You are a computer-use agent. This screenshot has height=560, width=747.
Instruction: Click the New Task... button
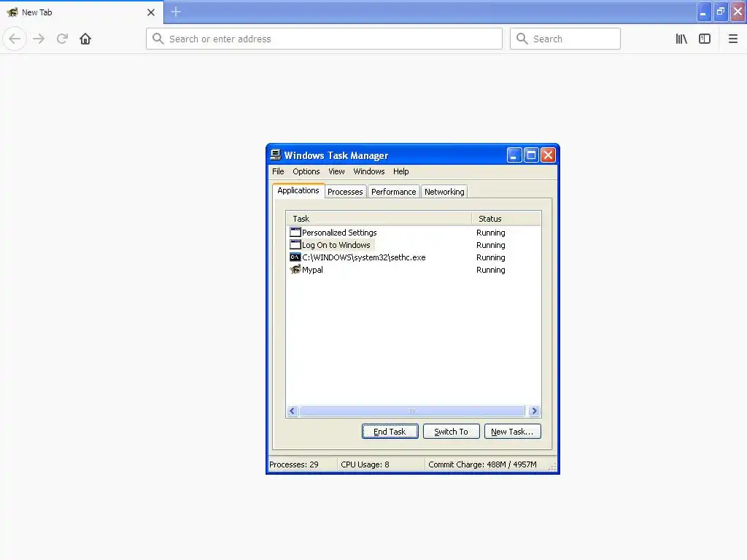coord(512,432)
